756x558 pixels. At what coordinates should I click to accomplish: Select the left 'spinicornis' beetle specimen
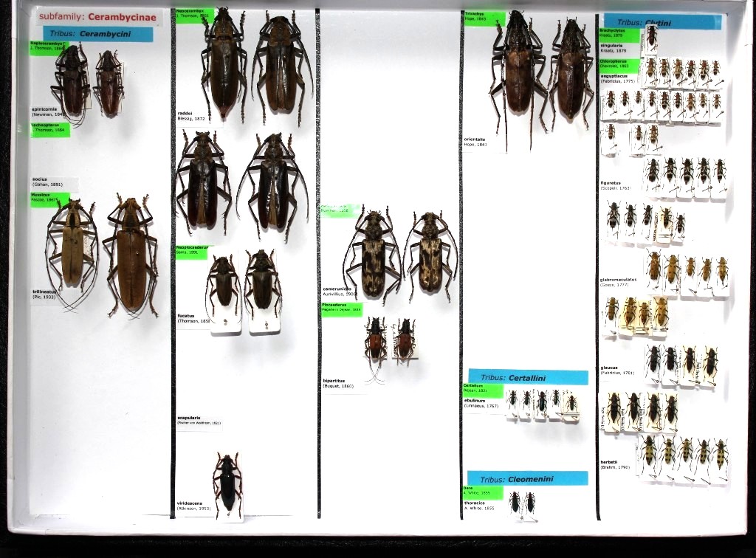[x=72, y=80]
